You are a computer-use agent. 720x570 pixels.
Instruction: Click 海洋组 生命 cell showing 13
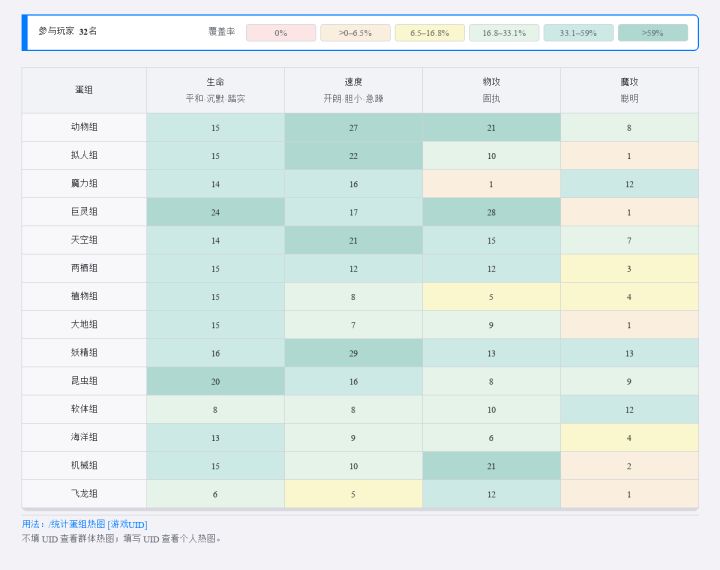[215, 438]
